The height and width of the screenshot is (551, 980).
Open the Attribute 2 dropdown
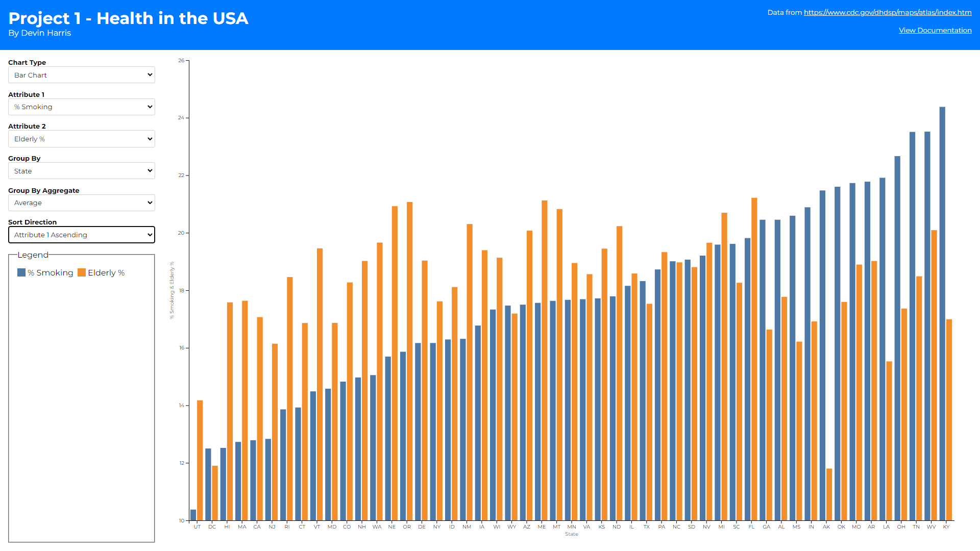[x=82, y=139]
